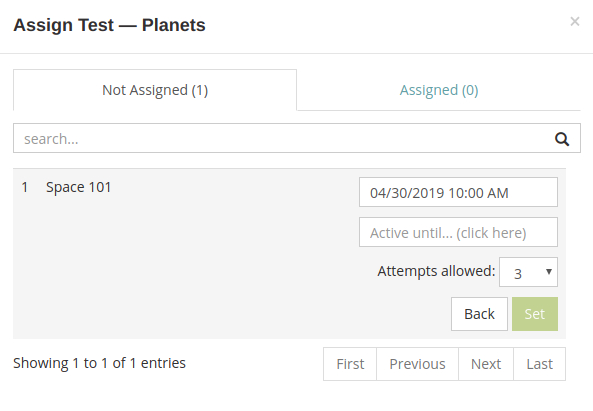Image resolution: width=593 pixels, height=411 pixels.
Task: Click the 'Showing 1 to 1 of 1 entries' text
Action: coord(99,363)
